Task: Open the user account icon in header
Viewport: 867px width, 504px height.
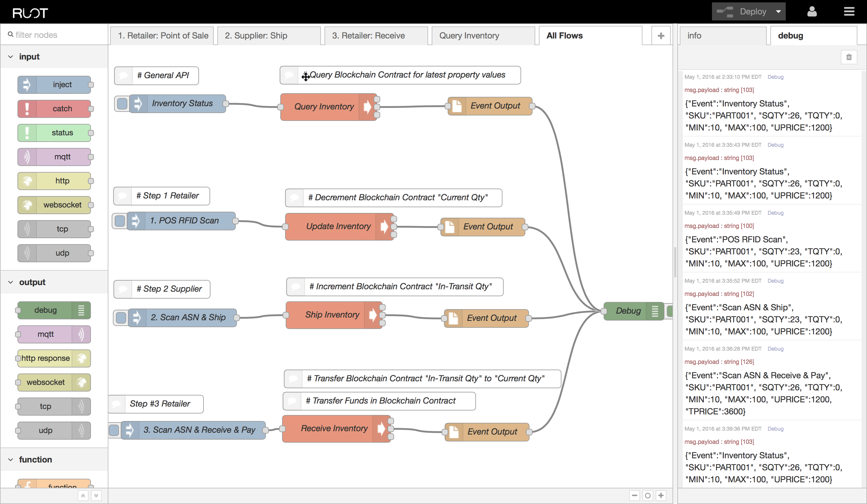Action: pos(812,12)
